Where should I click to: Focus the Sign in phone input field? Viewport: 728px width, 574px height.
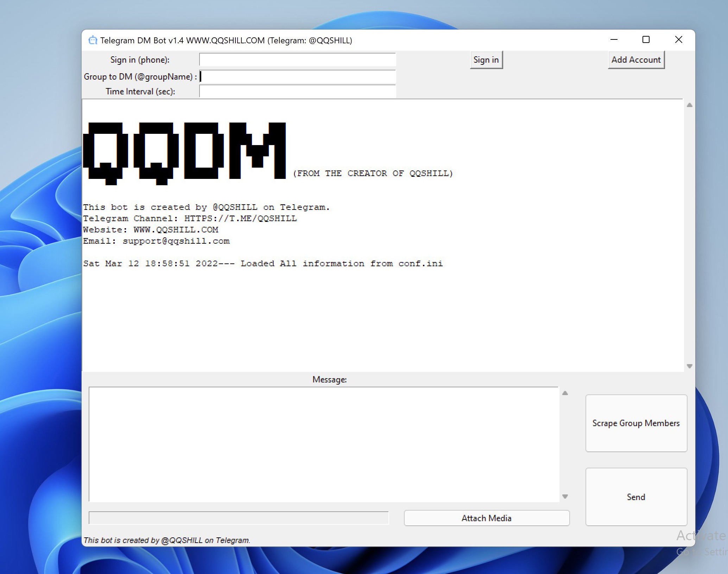(298, 60)
